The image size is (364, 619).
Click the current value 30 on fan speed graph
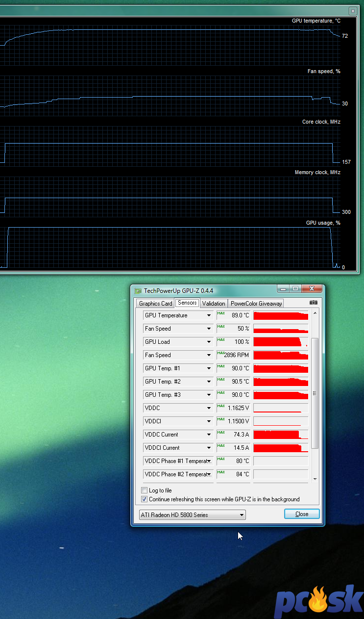click(x=345, y=104)
